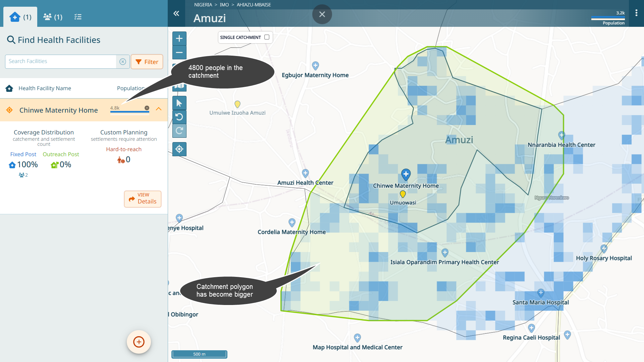Click the round add facility button

139,342
